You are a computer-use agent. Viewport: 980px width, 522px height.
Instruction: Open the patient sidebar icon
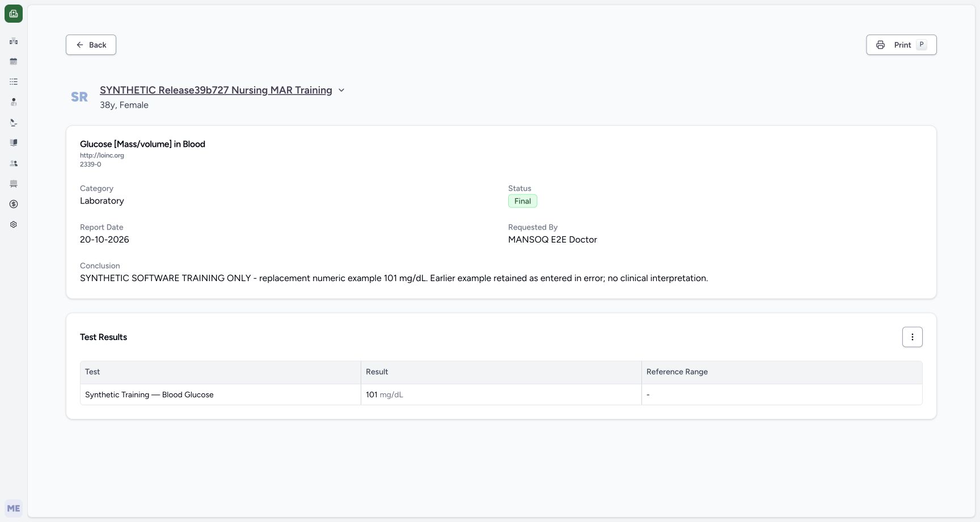[14, 102]
